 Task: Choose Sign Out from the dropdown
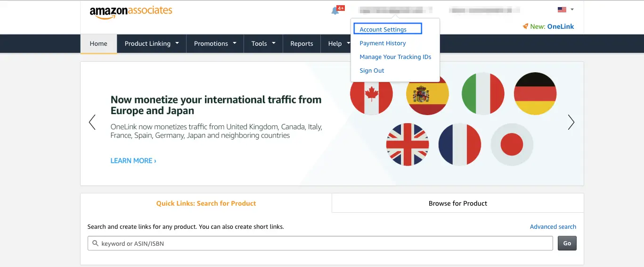click(x=372, y=70)
